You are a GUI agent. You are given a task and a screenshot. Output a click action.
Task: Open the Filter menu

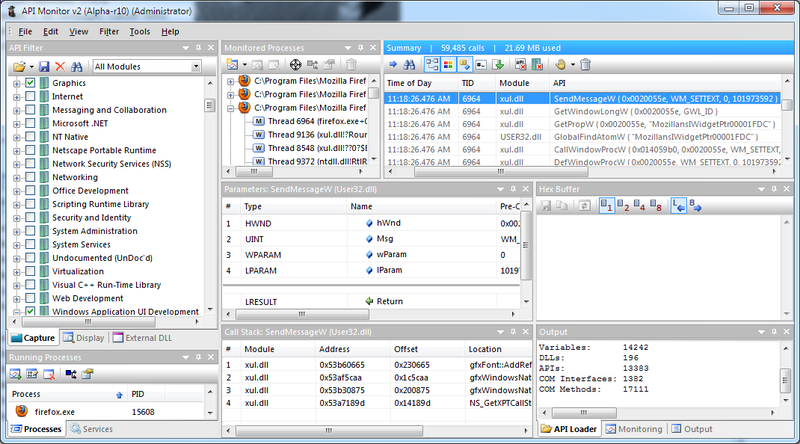[x=109, y=31]
